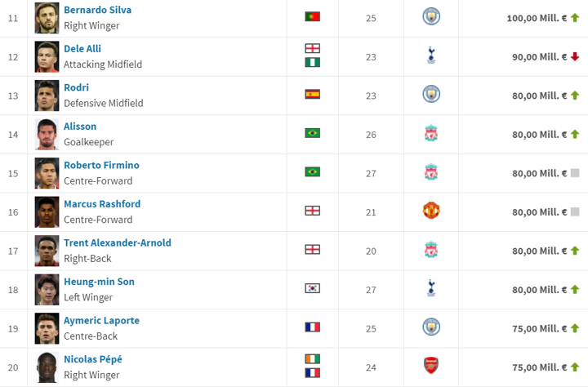Click green up arrow beside Aymeric Laporte value
The image size is (588, 387).
(x=575, y=328)
